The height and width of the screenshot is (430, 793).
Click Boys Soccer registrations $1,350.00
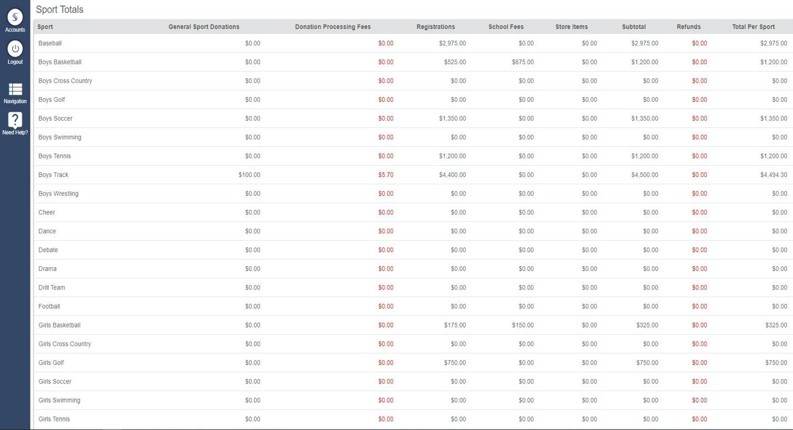coord(453,118)
